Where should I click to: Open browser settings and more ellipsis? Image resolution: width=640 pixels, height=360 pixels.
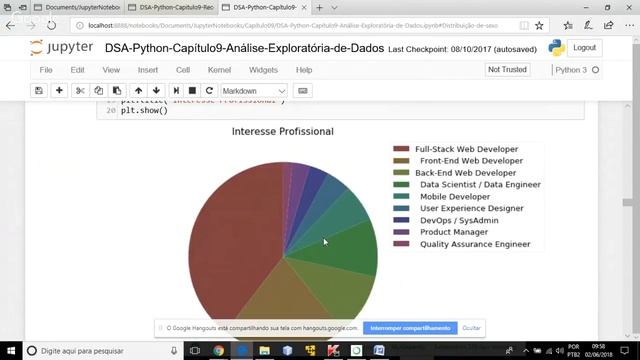coord(629,26)
